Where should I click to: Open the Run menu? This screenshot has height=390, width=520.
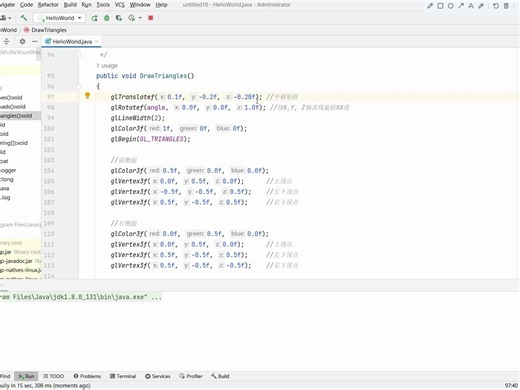tap(86, 5)
